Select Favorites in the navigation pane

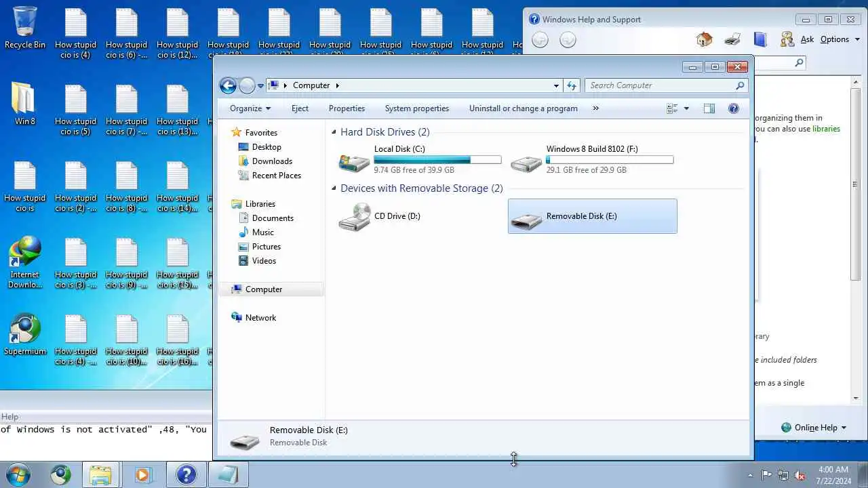[x=261, y=133]
